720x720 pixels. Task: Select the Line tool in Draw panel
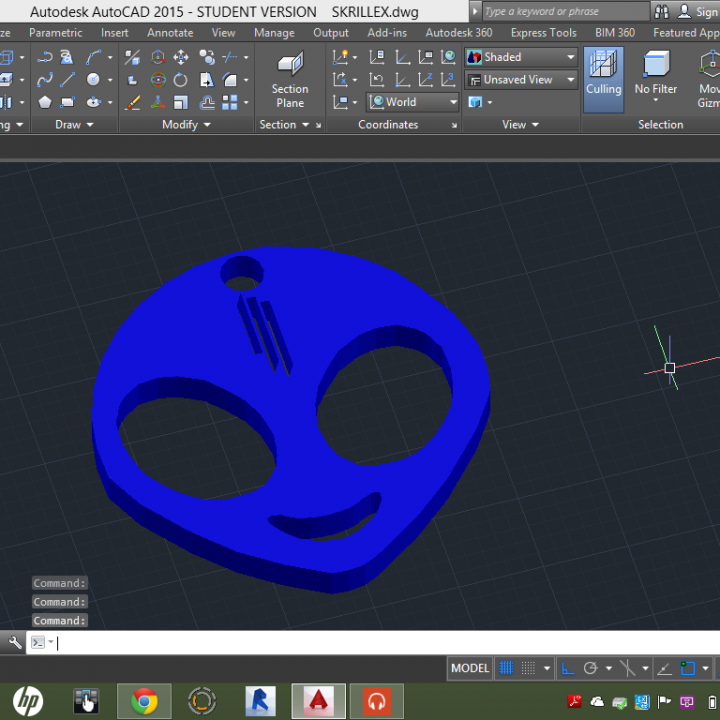tap(68, 80)
